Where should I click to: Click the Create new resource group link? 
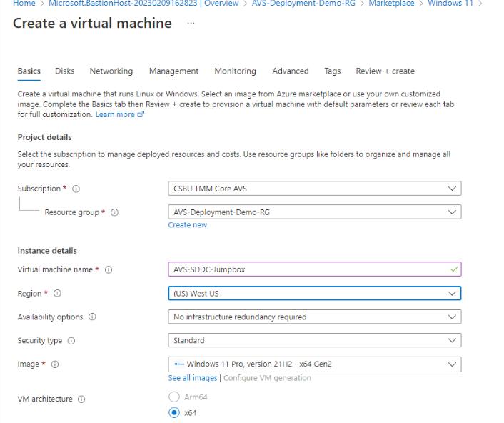[x=188, y=225]
